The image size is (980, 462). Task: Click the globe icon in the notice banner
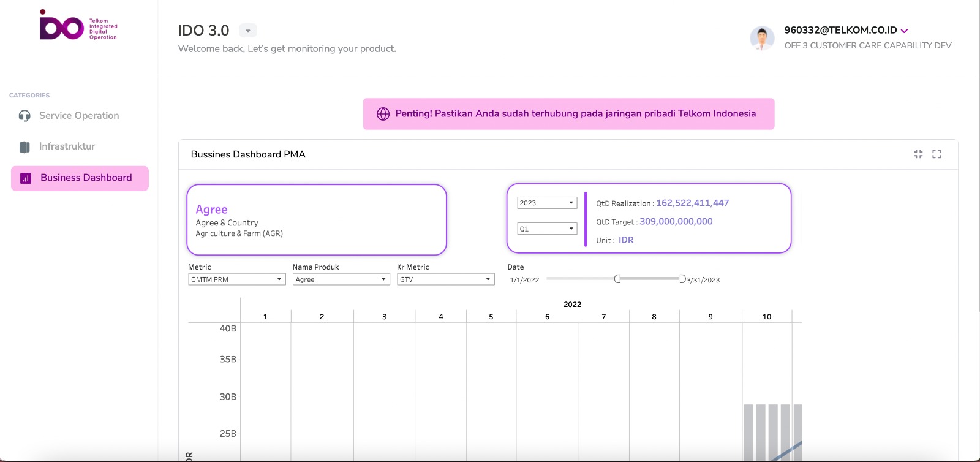383,114
